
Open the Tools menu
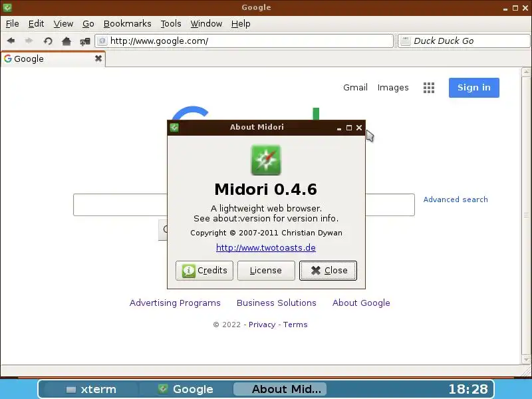click(x=171, y=24)
